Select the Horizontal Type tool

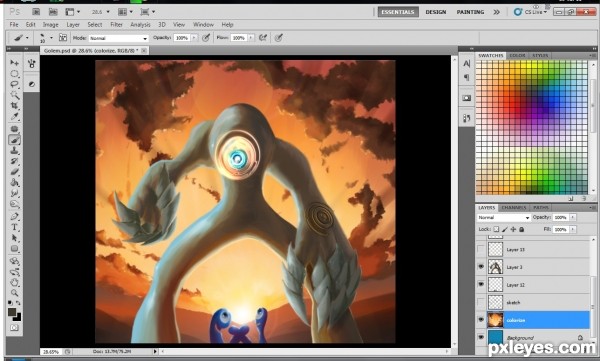click(15, 227)
